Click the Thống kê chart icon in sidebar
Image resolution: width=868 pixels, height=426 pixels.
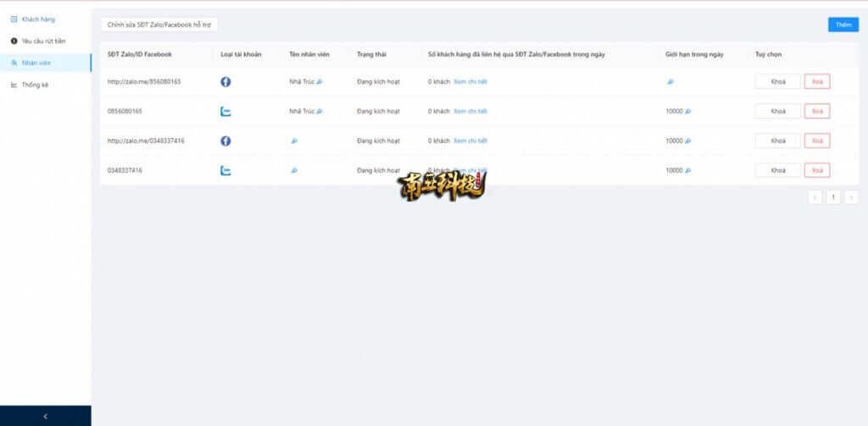click(14, 85)
